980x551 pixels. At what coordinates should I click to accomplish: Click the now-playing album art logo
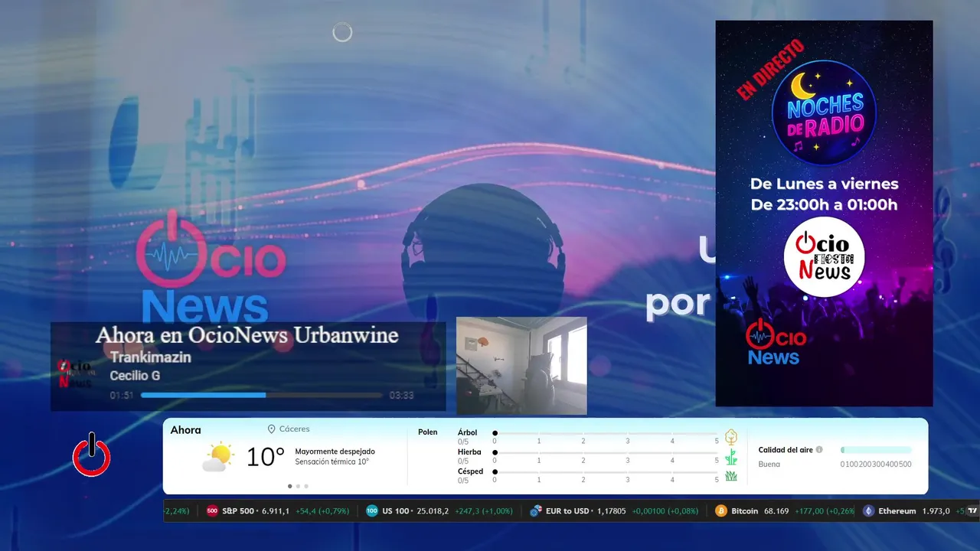(x=76, y=373)
